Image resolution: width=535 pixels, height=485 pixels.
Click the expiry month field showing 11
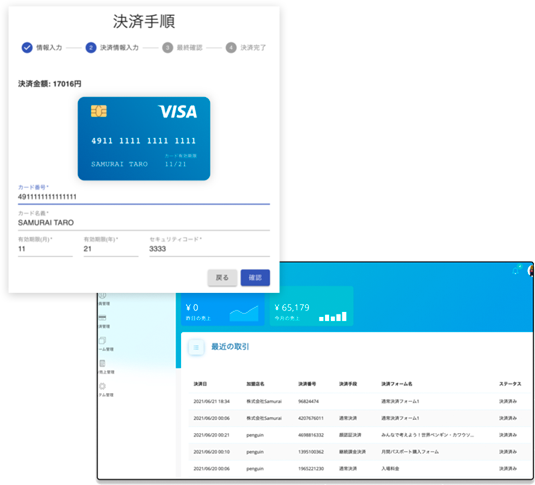[x=45, y=249]
